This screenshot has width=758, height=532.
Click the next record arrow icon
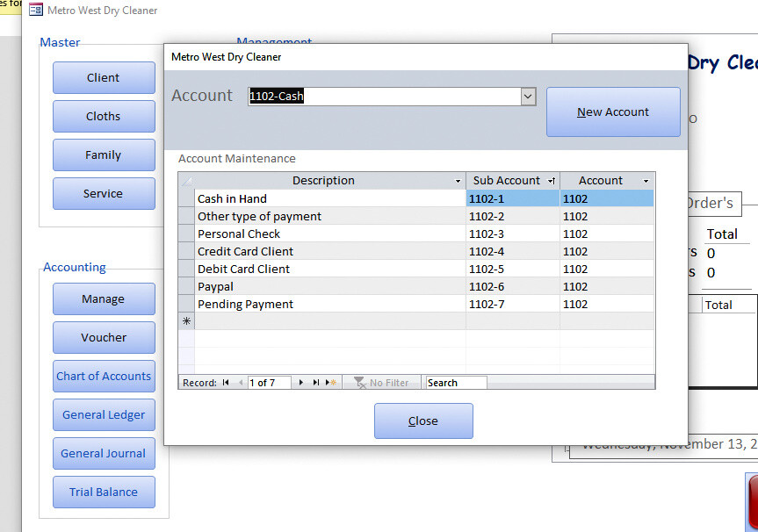coord(301,382)
